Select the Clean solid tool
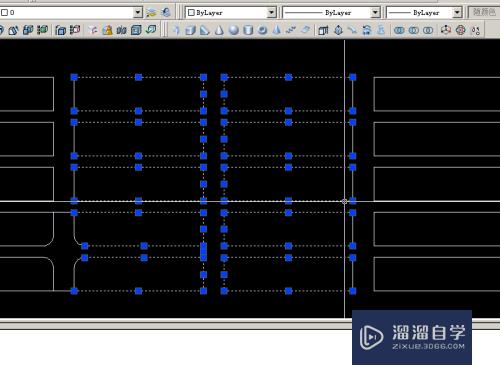 107,30
